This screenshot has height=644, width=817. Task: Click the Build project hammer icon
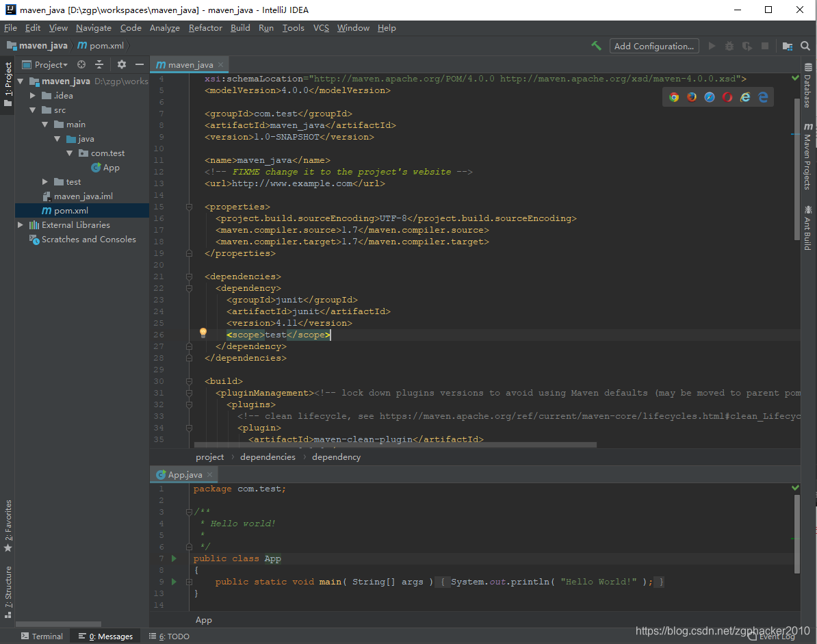pyautogui.click(x=596, y=46)
